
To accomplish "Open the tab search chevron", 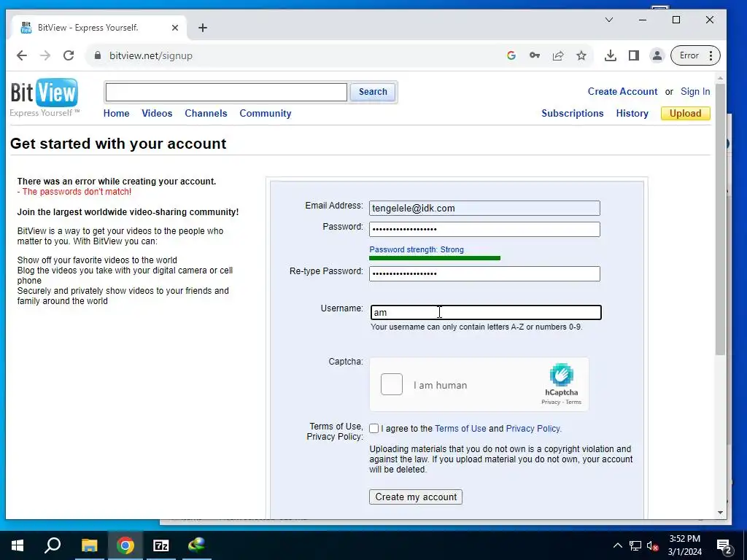I will point(609,20).
